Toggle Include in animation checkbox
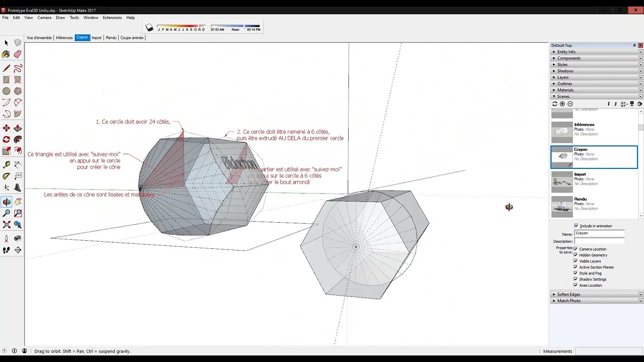 coord(576,226)
